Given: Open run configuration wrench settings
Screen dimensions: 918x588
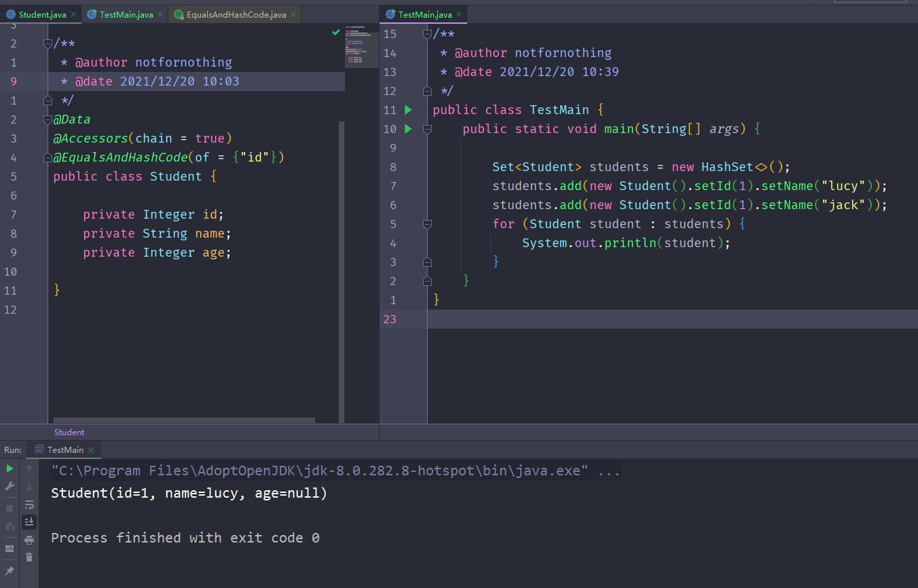Looking at the screenshot, I should pos(10,486).
